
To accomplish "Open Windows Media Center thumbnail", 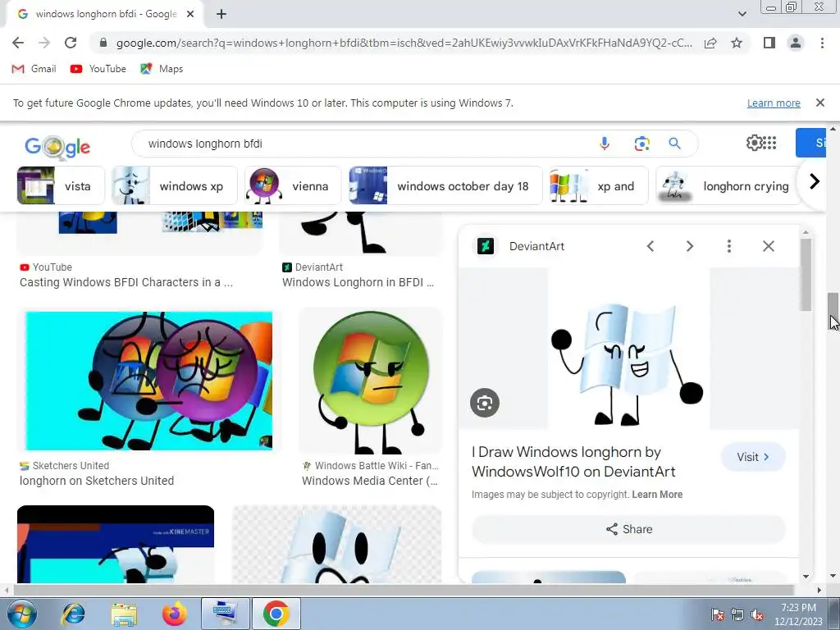I will pos(370,381).
